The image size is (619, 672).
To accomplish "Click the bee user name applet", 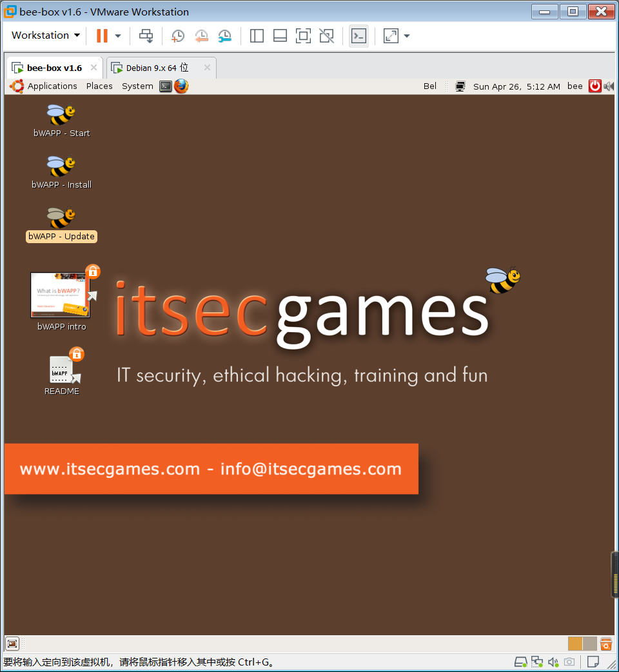I will pyautogui.click(x=575, y=86).
